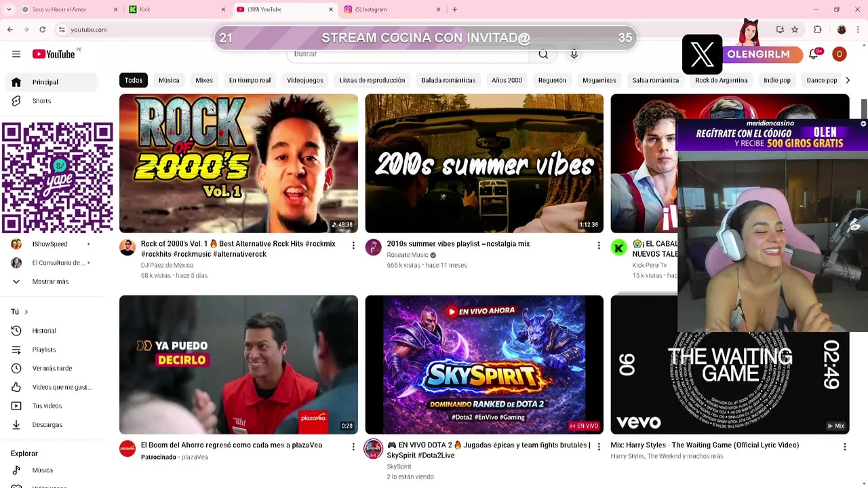Viewport: 868px width, 488px height.
Task: Start voice search with microphone icon
Action: (x=574, y=54)
